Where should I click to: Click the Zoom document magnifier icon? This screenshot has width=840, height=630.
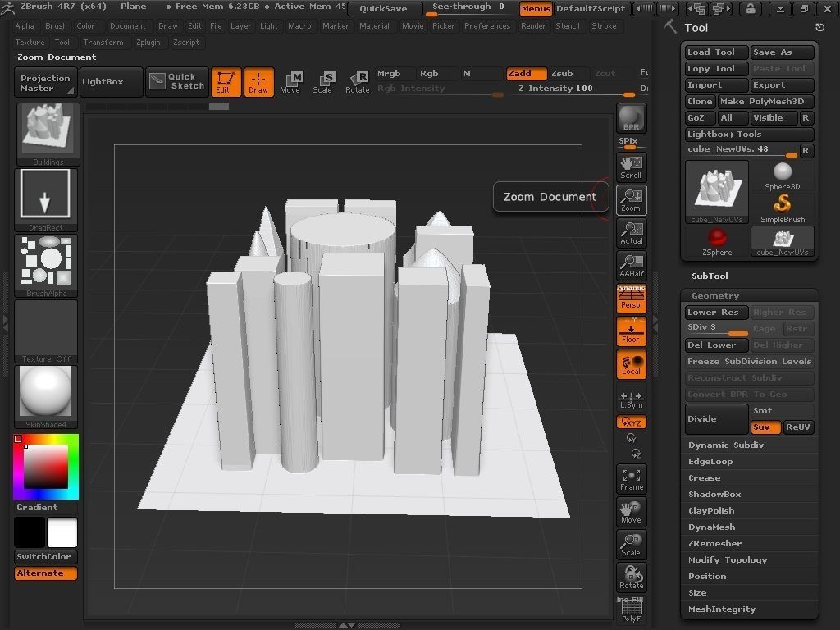click(x=631, y=200)
